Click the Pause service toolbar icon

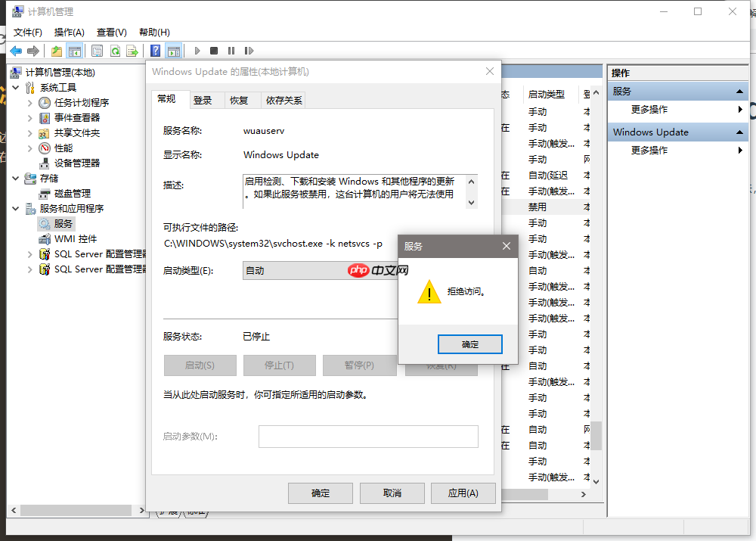[231, 51]
